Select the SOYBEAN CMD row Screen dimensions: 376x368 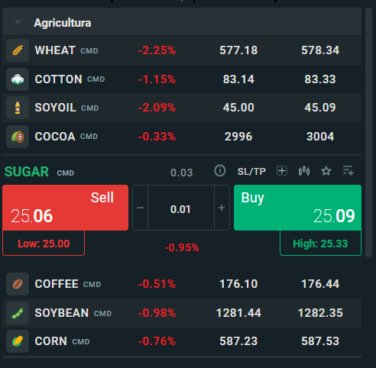coord(182,313)
